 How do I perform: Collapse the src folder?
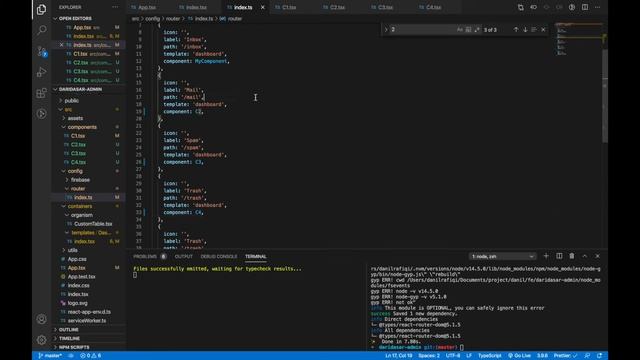point(68,109)
